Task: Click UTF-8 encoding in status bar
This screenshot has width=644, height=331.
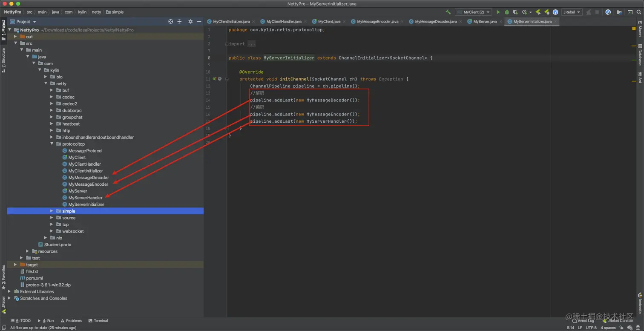Action: [x=591, y=328]
